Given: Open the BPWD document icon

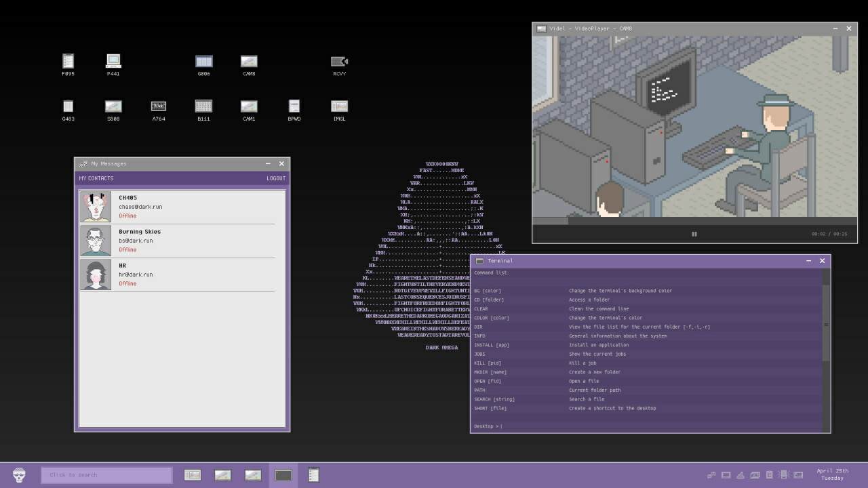Looking at the screenshot, I should pos(294,106).
